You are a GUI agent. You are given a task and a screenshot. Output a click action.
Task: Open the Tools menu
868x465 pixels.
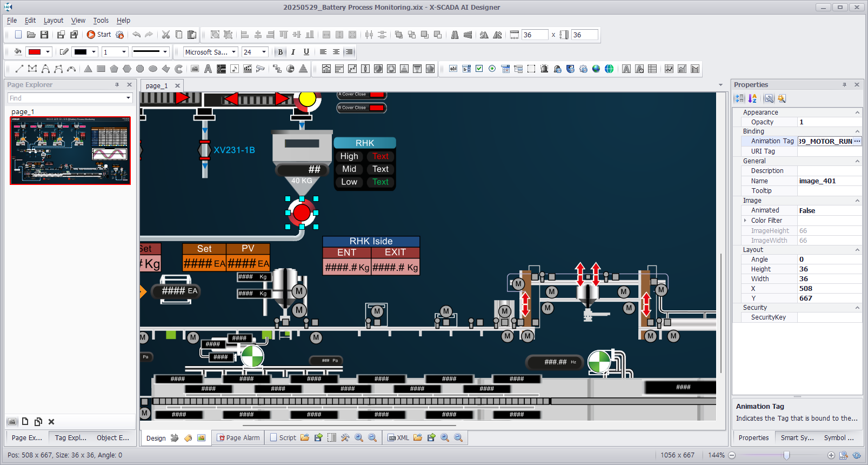pos(101,21)
